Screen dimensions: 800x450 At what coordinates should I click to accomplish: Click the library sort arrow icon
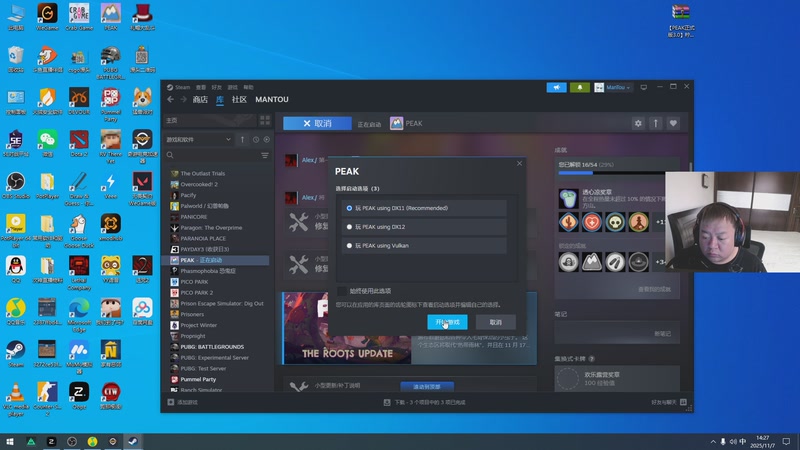[242, 139]
